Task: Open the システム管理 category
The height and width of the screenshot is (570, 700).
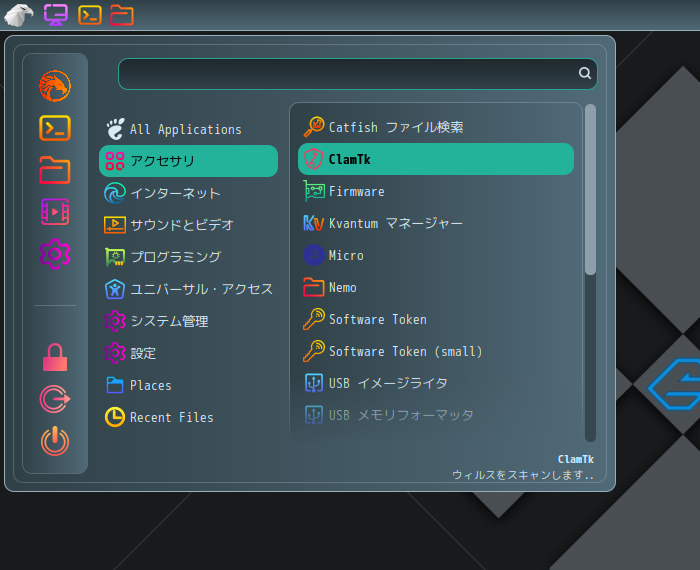Action: [x=188, y=321]
